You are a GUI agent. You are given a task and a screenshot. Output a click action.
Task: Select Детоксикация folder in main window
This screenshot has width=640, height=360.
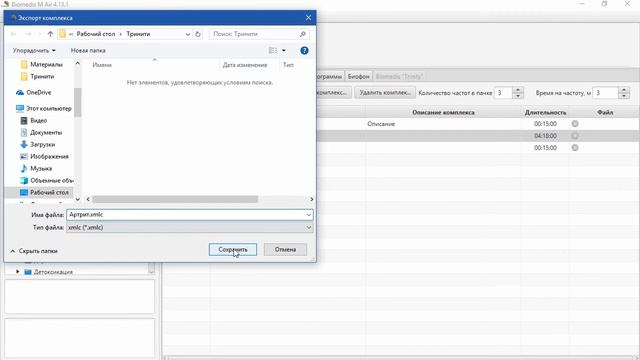53,272
